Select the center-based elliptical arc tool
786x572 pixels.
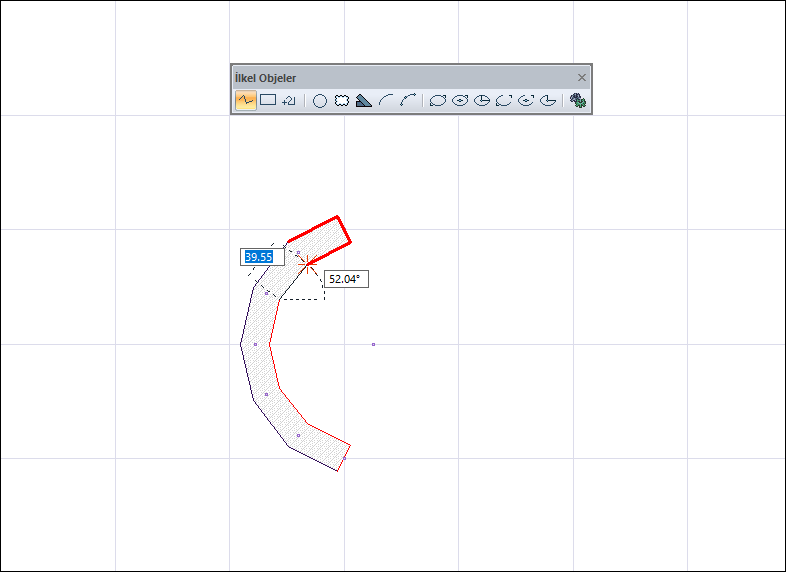pyautogui.click(x=526, y=101)
